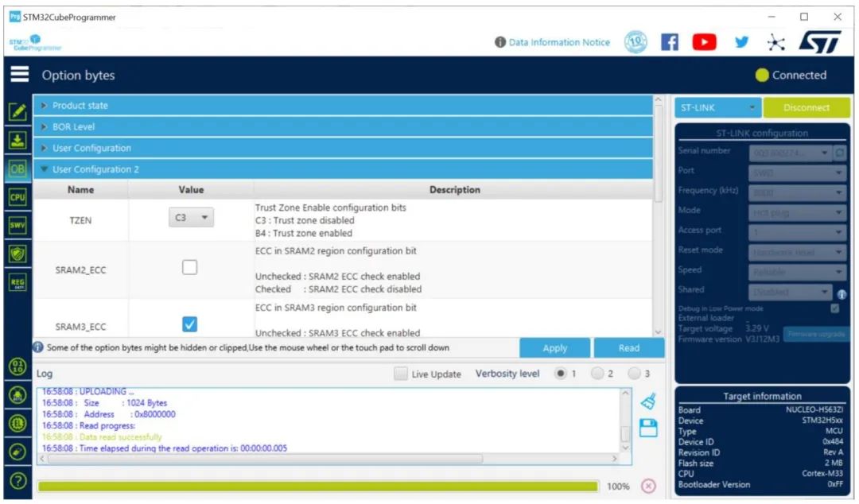
Task: Click the Apply button
Action: [555, 348]
